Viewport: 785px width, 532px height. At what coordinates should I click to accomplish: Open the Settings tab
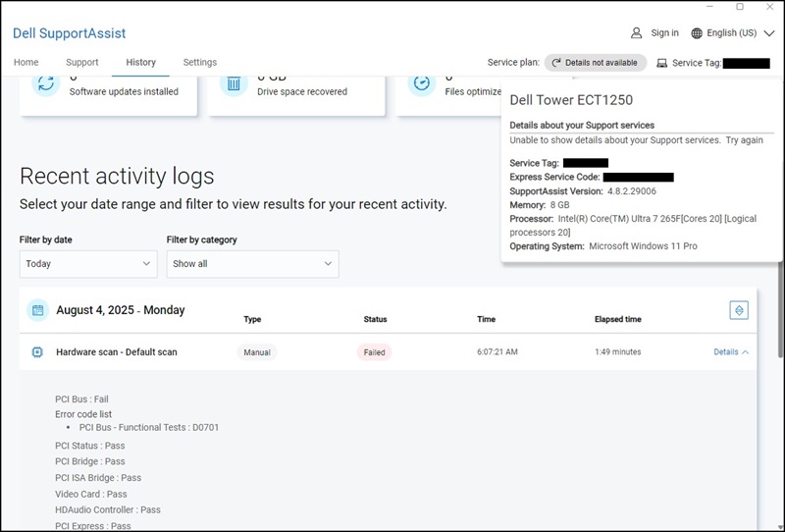pyautogui.click(x=200, y=62)
